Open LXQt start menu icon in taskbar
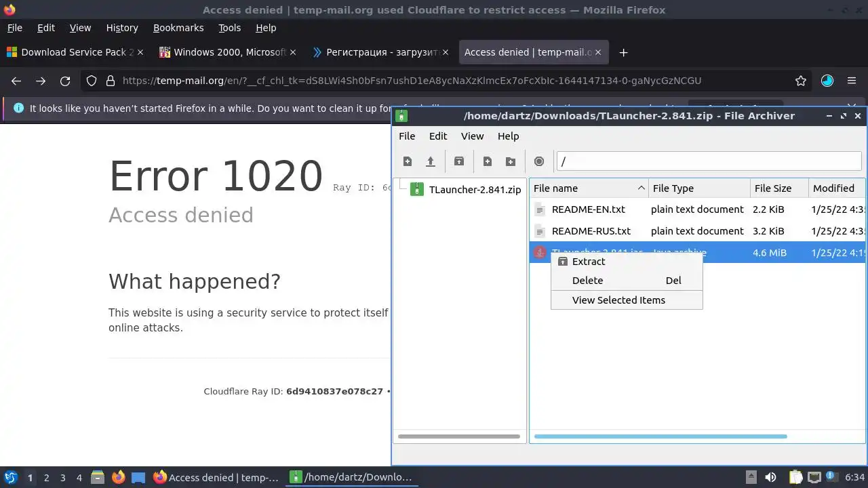868x488 pixels. point(10,477)
